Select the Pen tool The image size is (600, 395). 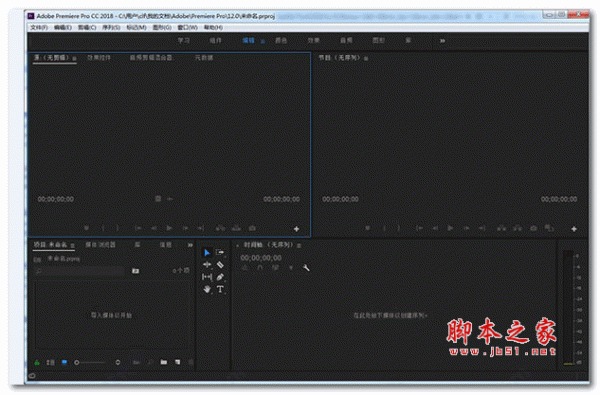pyautogui.click(x=220, y=277)
